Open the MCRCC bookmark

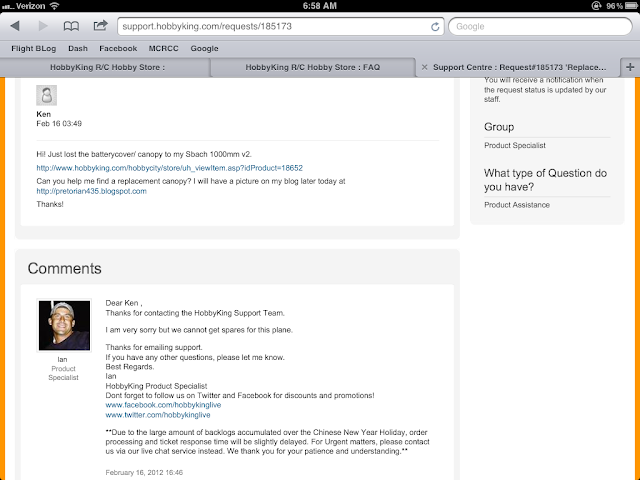(x=163, y=49)
